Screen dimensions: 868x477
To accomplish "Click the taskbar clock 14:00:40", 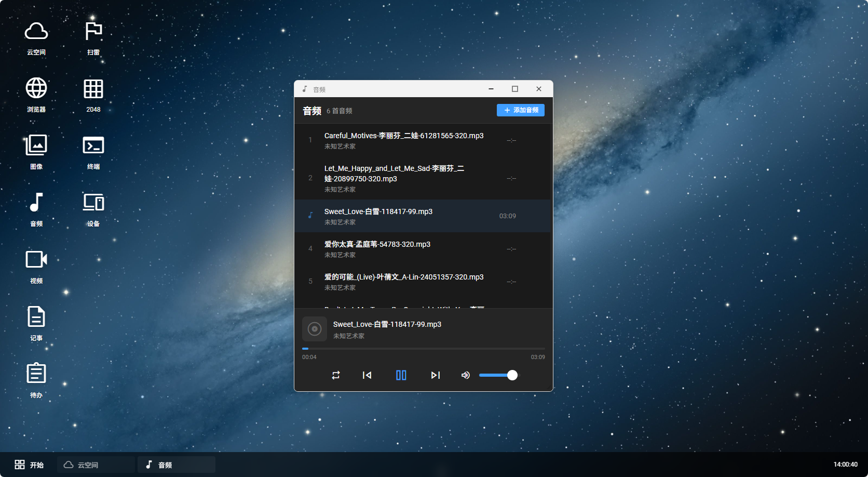I will tap(846, 465).
